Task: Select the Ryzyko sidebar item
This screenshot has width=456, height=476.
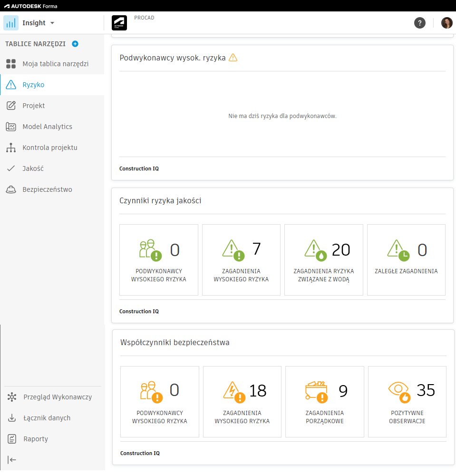Action: pyautogui.click(x=52, y=85)
